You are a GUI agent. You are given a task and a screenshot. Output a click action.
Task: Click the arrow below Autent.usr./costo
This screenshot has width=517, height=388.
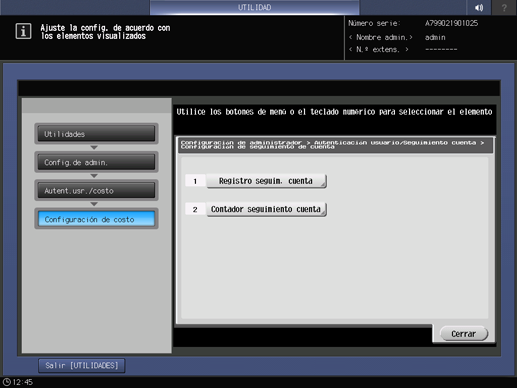(x=94, y=204)
